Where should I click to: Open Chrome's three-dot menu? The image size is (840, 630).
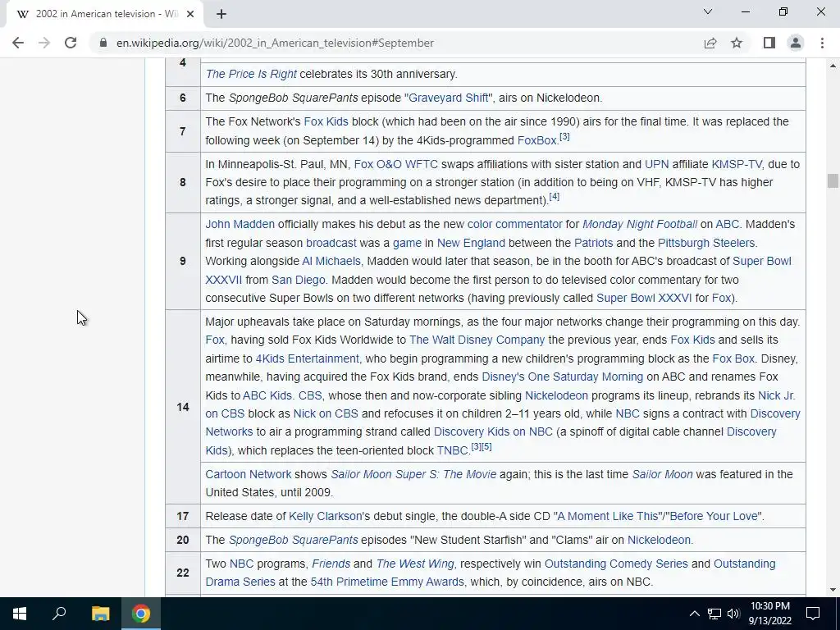[822, 43]
